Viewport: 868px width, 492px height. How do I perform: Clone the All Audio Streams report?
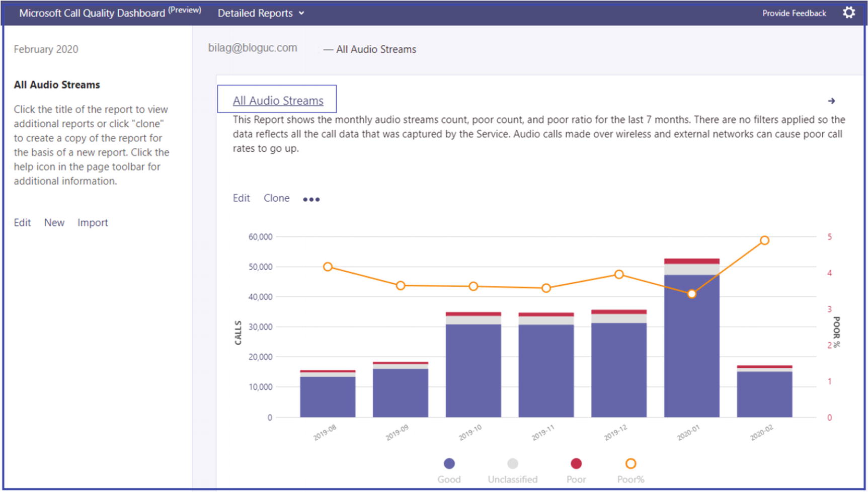(276, 198)
